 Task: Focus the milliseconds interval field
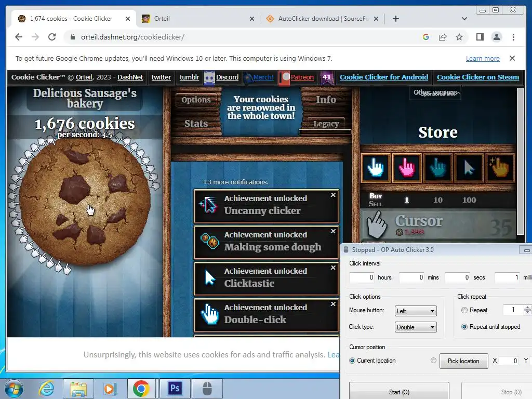(x=508, y=277)
